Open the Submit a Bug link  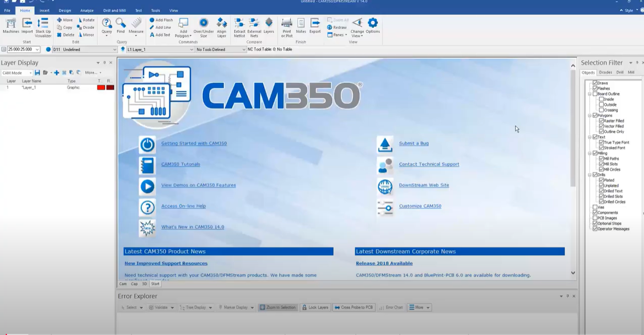point(413,143)
